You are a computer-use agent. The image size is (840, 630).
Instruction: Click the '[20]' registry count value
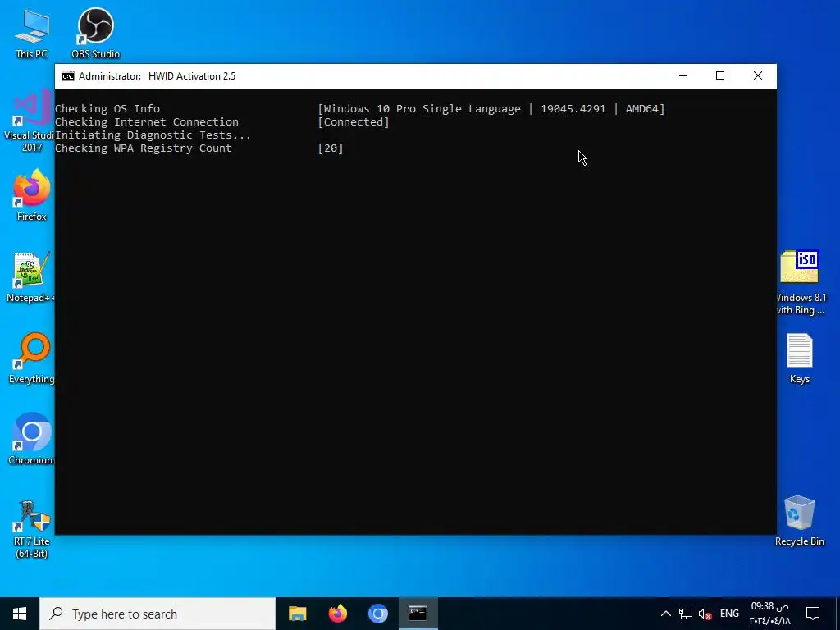coord(331,148)
